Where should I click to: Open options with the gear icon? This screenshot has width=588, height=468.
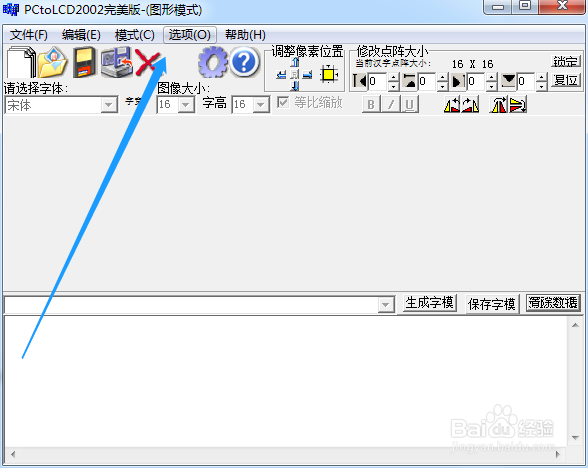213,62
